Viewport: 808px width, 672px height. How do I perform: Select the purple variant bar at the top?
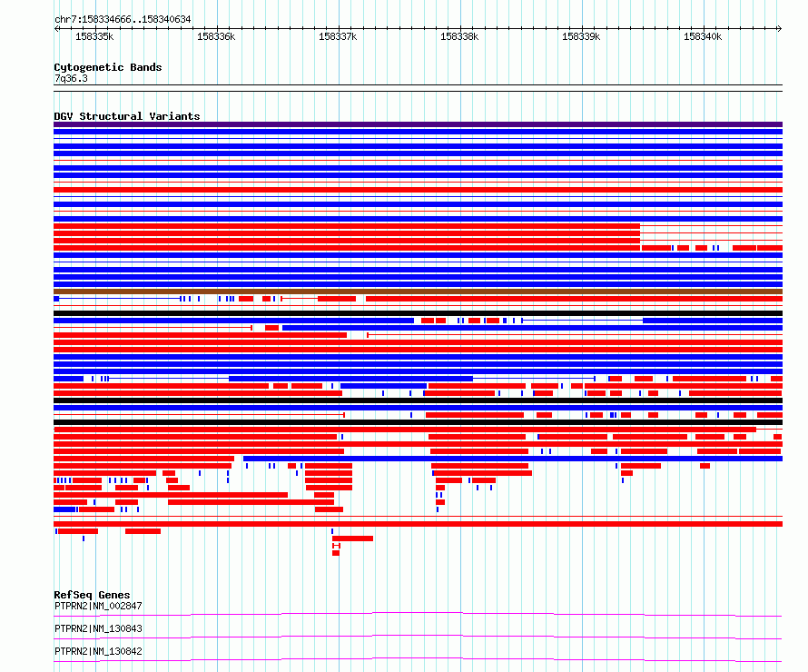(x=418, y=124)
